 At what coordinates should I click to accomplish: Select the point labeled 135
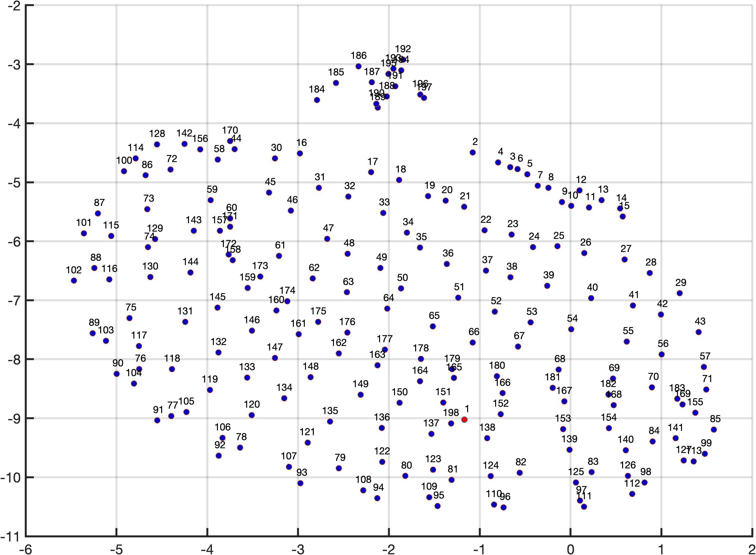(330, 422)
